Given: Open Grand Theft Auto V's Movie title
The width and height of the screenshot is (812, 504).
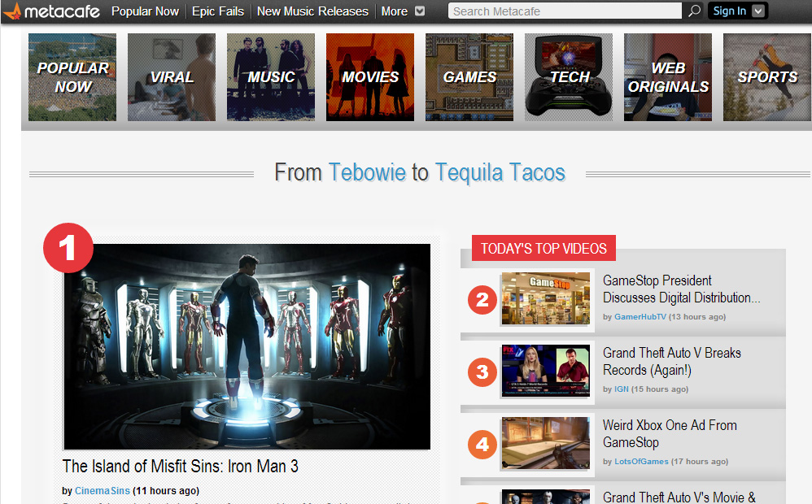Looking at the screenshot, I should point(679,497).
